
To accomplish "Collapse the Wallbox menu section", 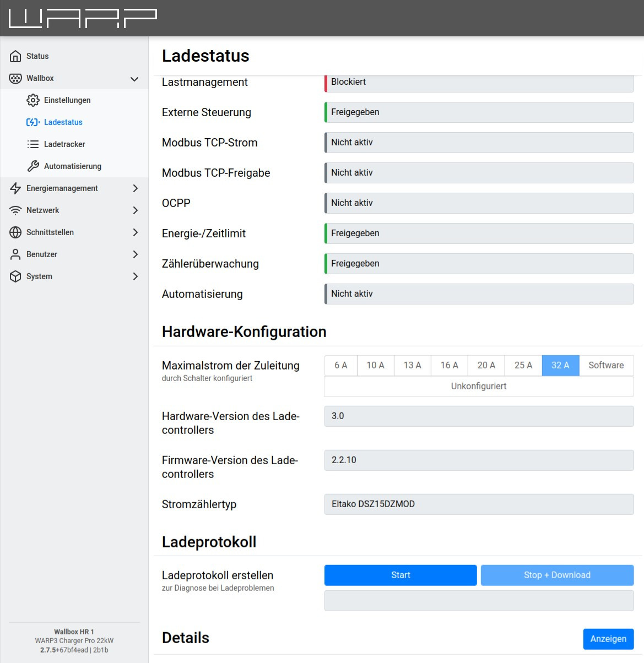I will 134,79.
